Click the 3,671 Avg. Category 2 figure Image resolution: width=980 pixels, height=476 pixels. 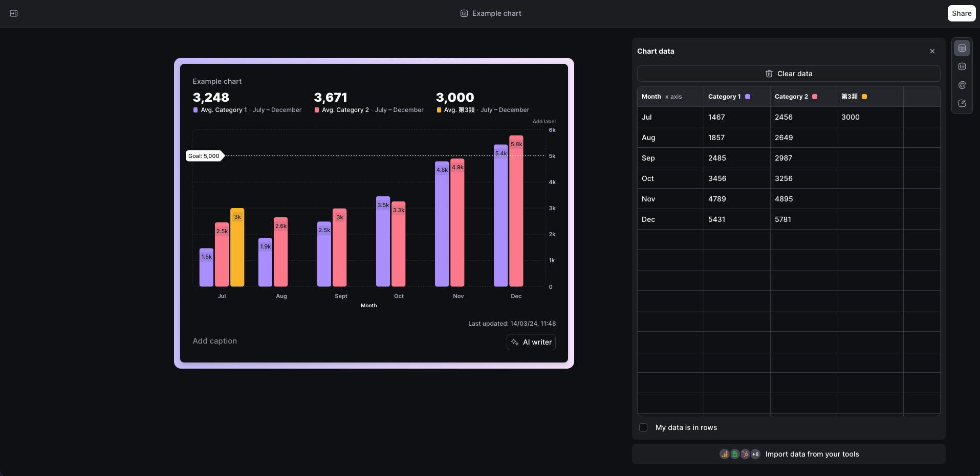pyautogui.click(x=331, y=97)
